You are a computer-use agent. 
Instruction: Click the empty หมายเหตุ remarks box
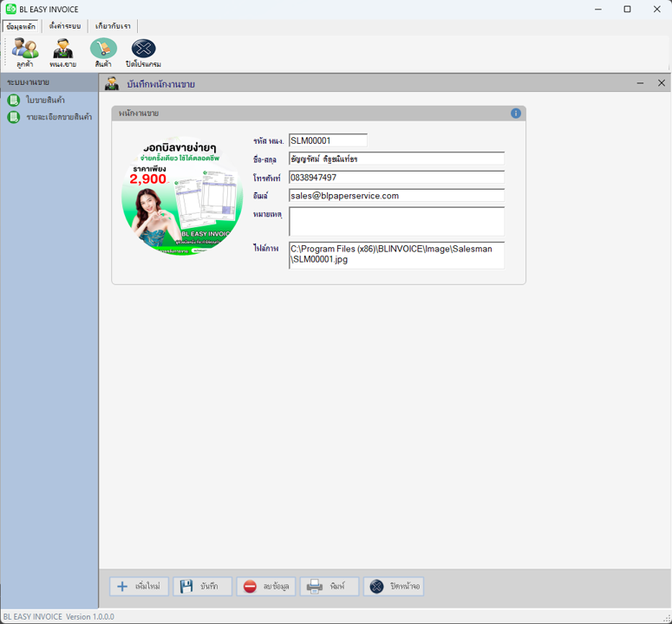pos(396,221)
